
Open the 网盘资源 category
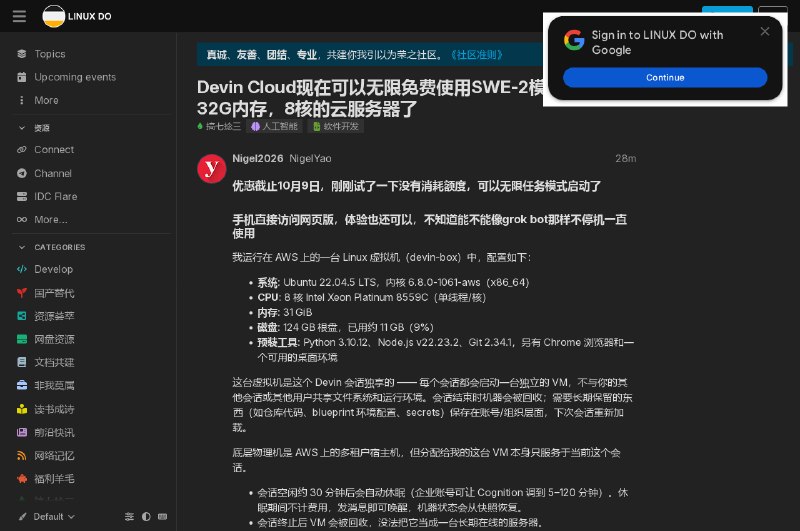(54, 339)
